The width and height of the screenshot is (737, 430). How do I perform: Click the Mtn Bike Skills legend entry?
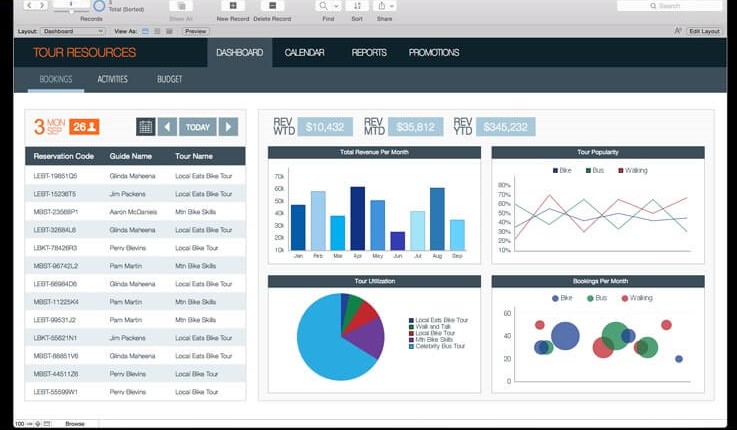[x=431, y=339]
